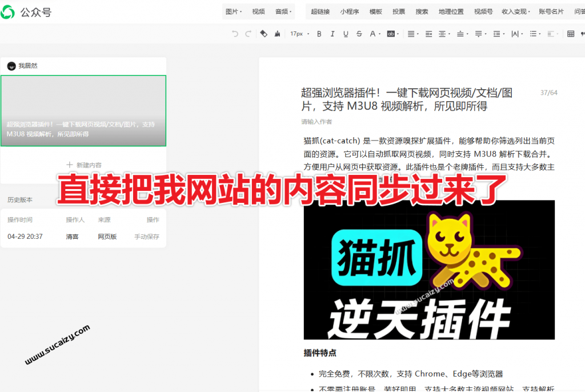Select the 猫抓 逆天插件 cover image
Viewport: 585px width, 392px height.
point(429,270)
